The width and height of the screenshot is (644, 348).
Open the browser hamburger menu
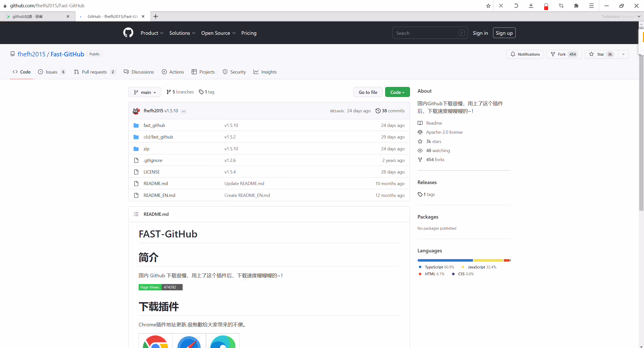591,6
